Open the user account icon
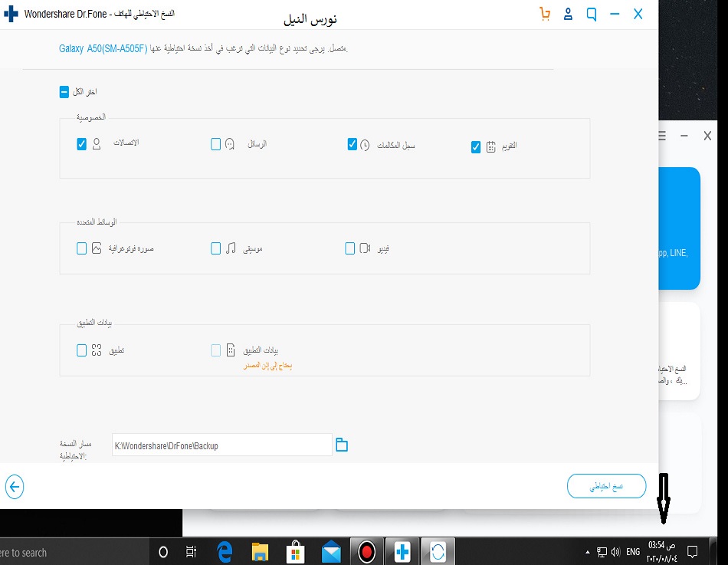 [569, 14]
